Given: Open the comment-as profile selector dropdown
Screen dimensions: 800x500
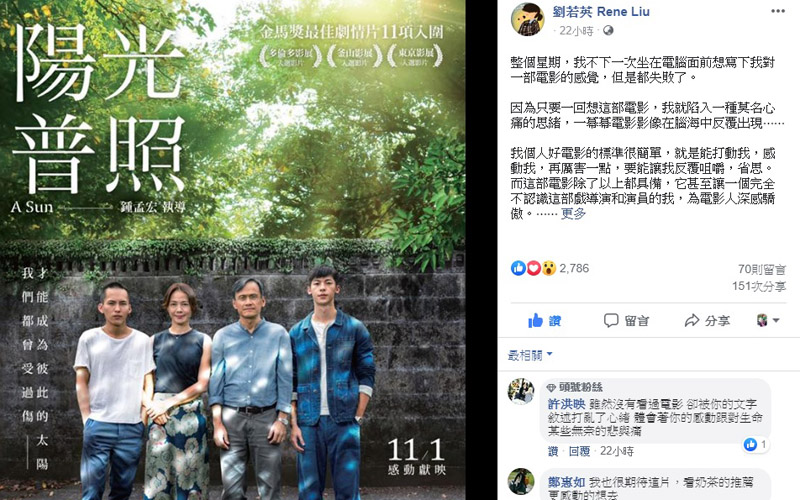Looking at the screenshot, I should (x=768, y=320).
